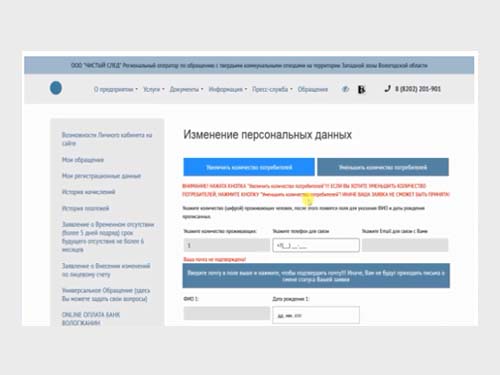This screenshot has height=375, width=500.
Task: Click the contact Email input field
Action: 405,245
